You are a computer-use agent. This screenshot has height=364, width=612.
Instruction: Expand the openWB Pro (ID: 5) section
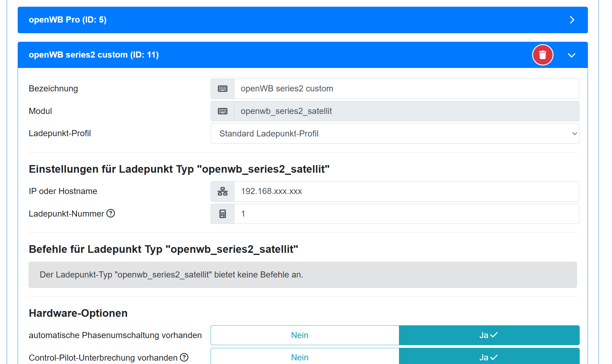(572, 20)
